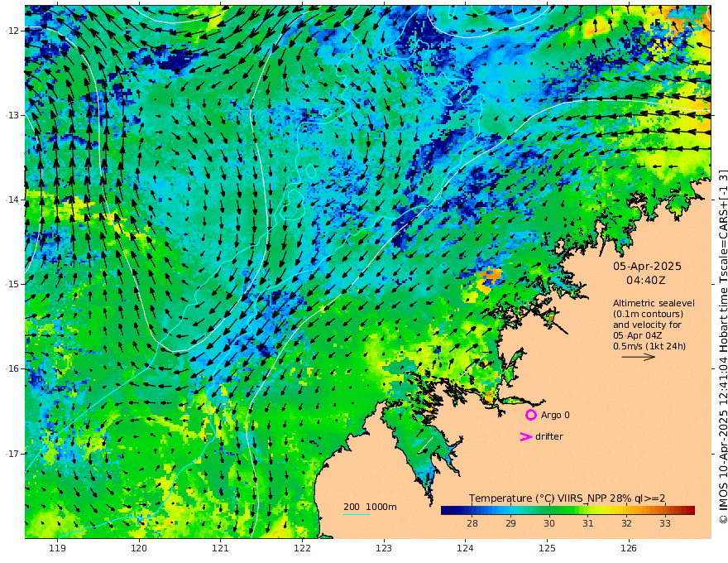
Task: Click the longitude axis label 123
Action: 384,549
